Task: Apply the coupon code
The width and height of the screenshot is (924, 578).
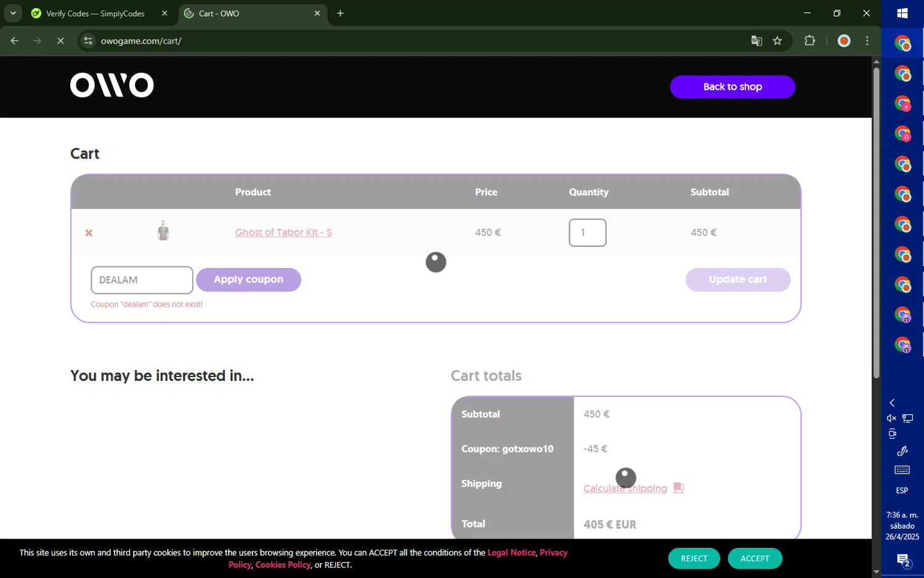Action: click(248, 280)
